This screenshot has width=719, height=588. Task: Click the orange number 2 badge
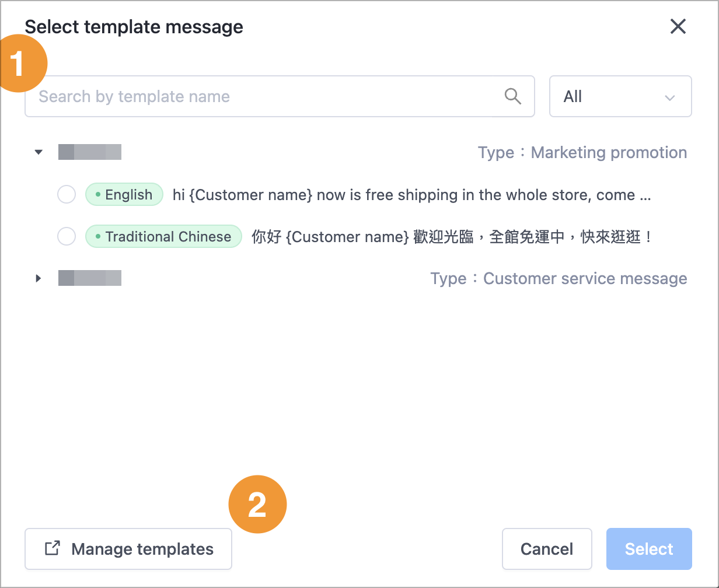[x=257, y=505]
